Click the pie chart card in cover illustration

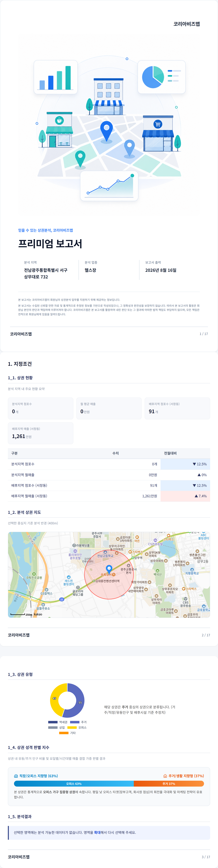162,77
